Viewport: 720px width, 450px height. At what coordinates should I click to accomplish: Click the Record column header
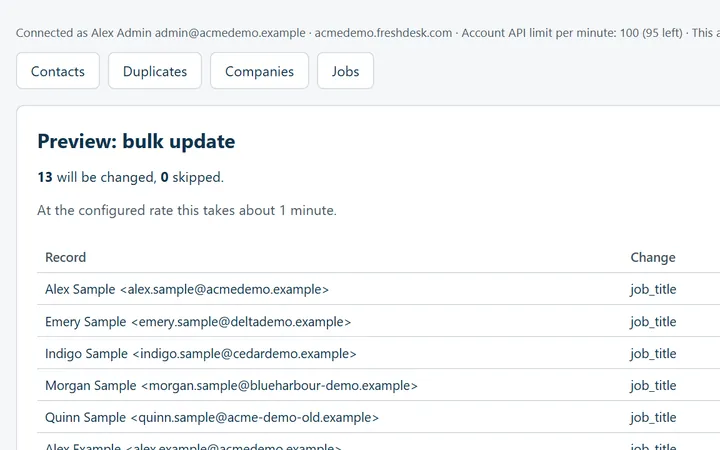[65, 257]
